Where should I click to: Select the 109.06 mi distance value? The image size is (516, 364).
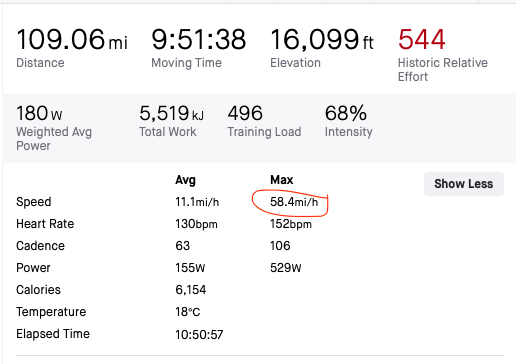point(72,39)
